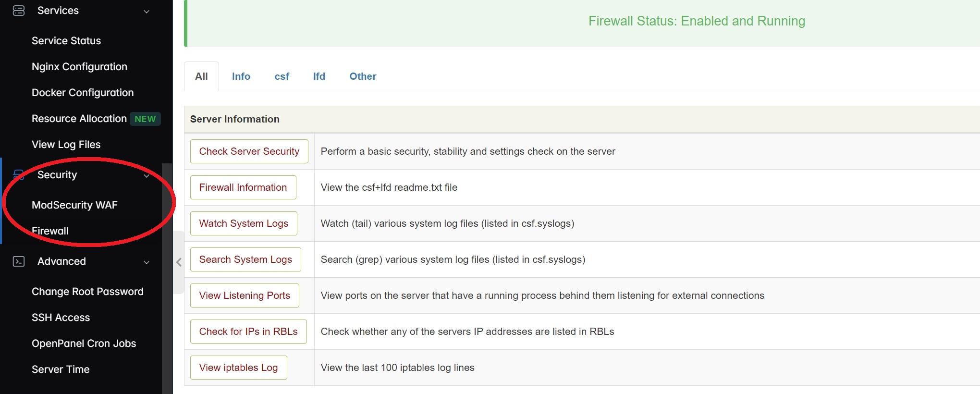The image size is (980, 394).
Task: Click Watch System Logs button
Action: pos(244,223)
